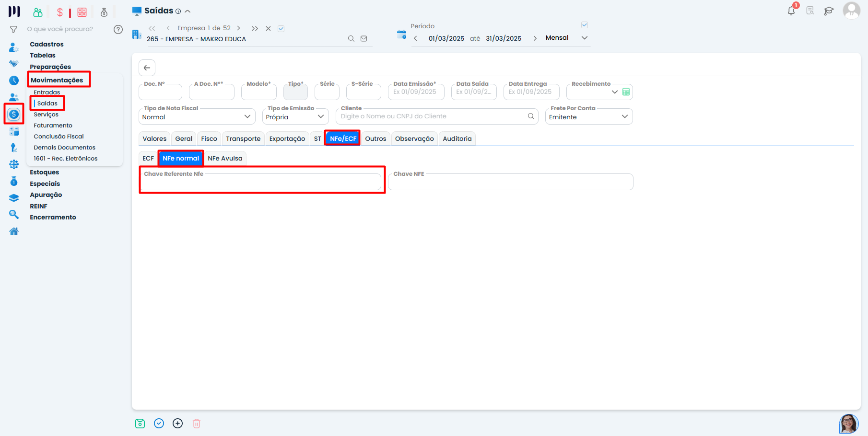
Task: Toggle the checkbox above the Período selector
Action: click(585, 25)
